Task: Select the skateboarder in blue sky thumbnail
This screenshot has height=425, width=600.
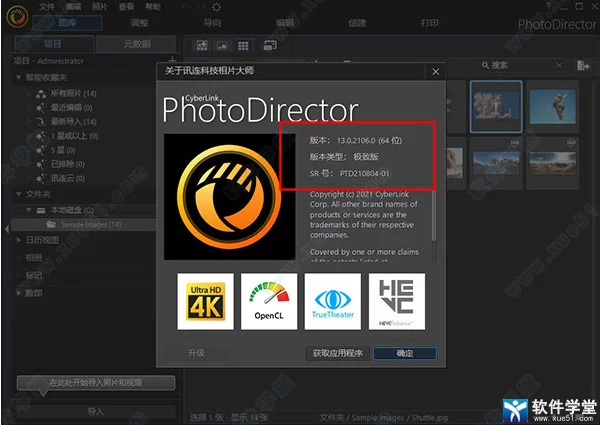Action: click(553, 106)
